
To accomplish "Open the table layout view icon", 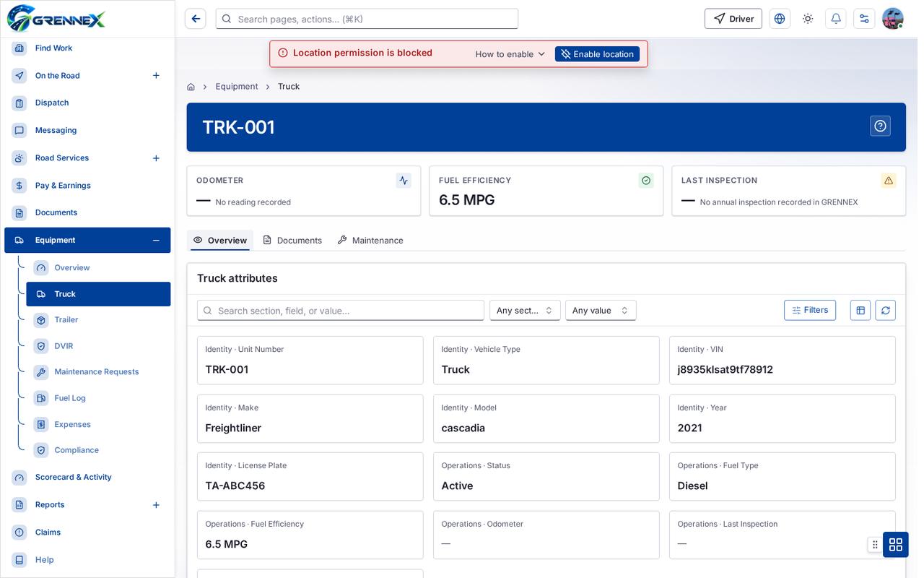I will 860,310.
